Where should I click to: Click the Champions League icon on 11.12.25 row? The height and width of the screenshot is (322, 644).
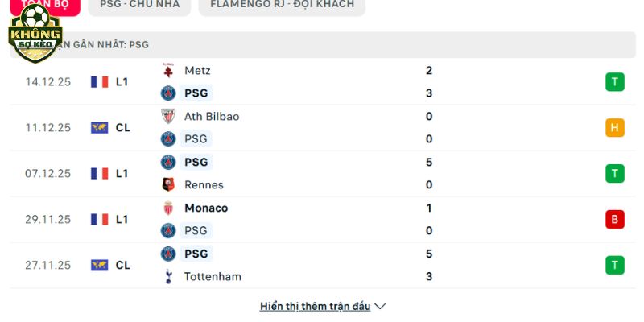(100, 127)
